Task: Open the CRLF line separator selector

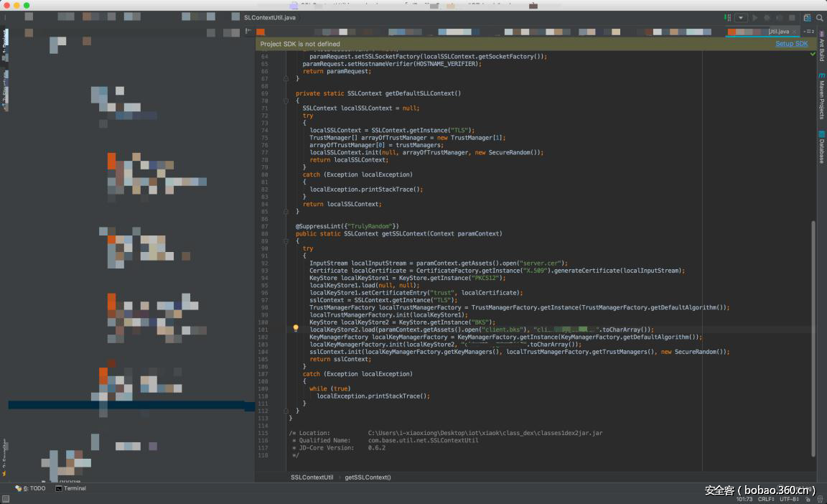Action: pyautogui.click(x=766, y=498)
